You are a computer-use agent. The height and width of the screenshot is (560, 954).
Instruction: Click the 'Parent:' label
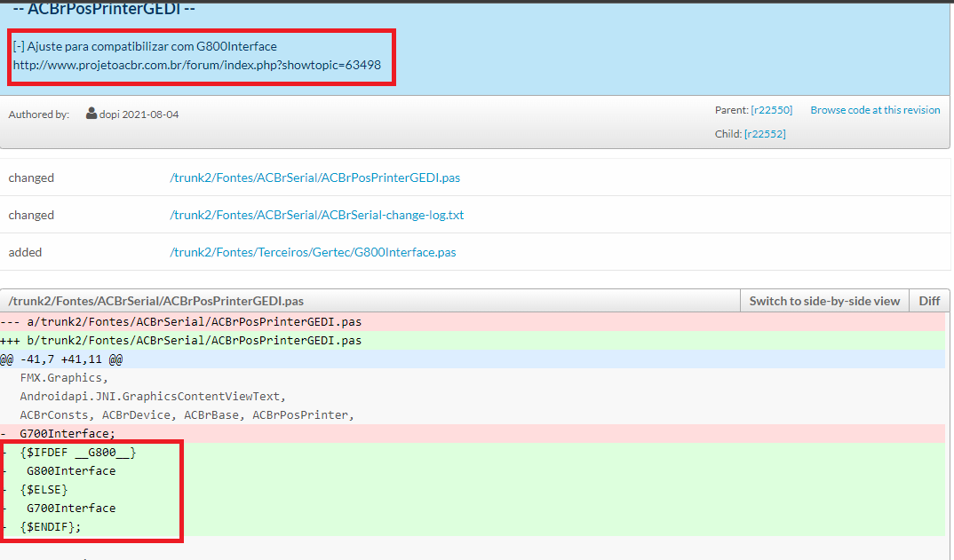click(x=731, y=110)
